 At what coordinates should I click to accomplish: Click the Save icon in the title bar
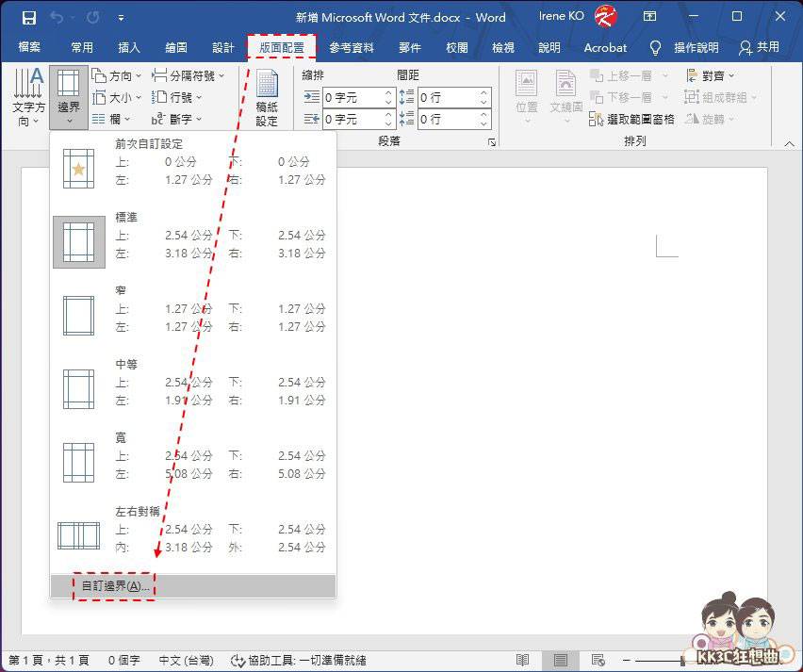point(29,17)
